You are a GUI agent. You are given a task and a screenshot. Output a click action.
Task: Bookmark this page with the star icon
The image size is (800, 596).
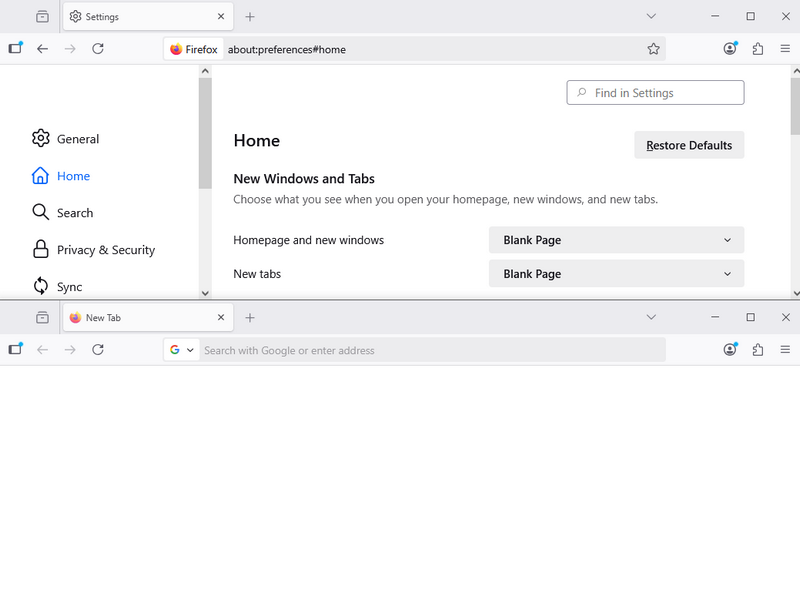(x=653, y=49)
